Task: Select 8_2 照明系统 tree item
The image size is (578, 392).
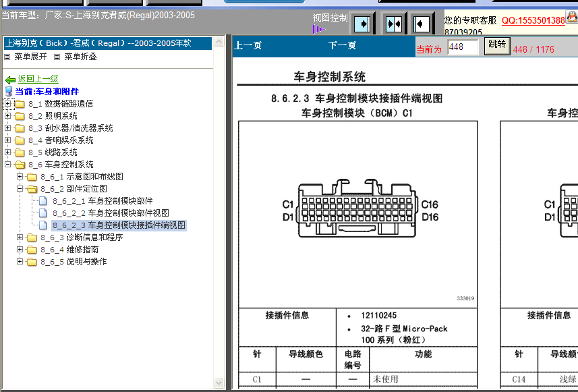Action: (x=53, y=116)
